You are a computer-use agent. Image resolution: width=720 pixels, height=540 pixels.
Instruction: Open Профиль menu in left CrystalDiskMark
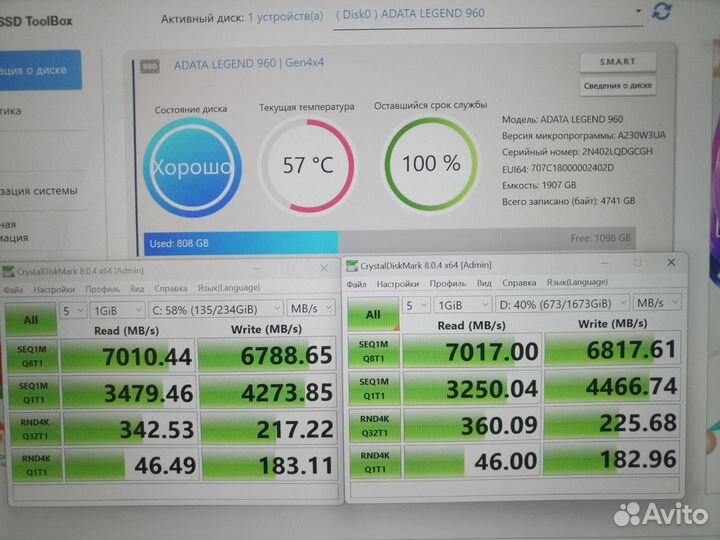(102, 289)
